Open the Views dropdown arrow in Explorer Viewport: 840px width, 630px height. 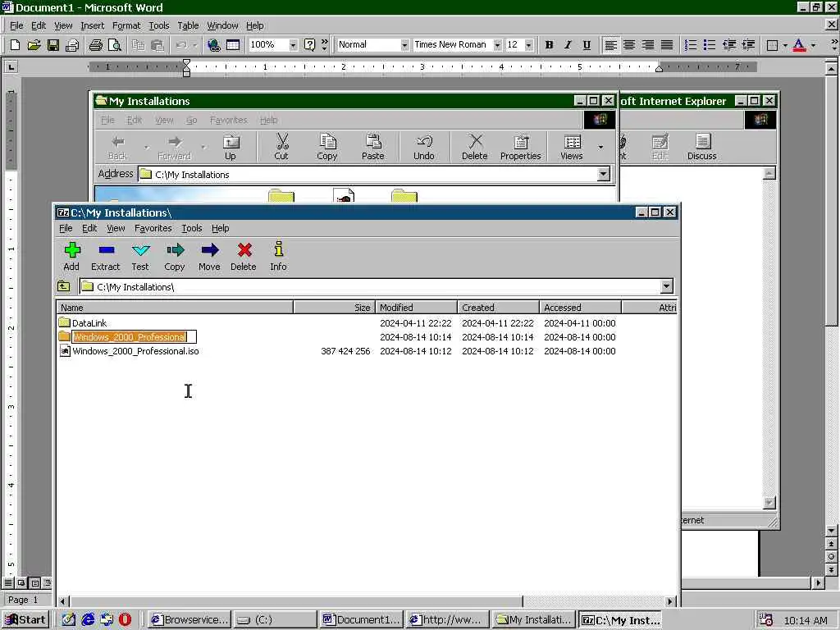coord(600,147)
